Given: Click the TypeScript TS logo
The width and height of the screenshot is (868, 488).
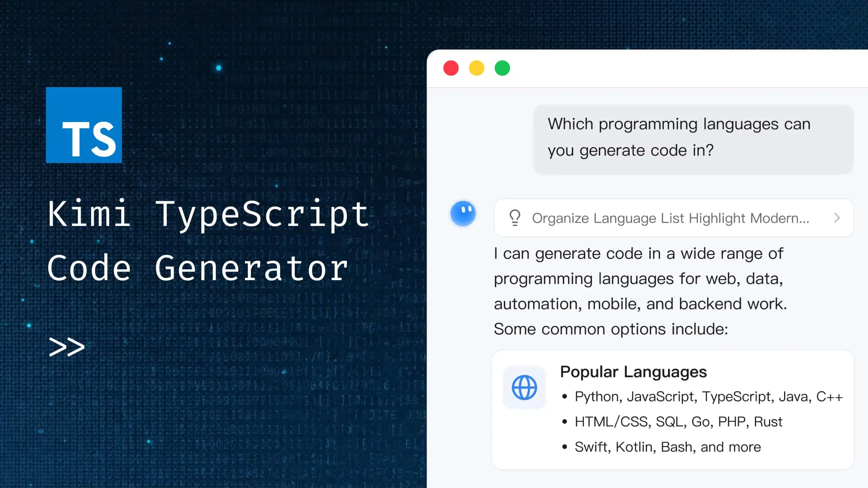Looking at the screenshot, I should tap(84, 125).
